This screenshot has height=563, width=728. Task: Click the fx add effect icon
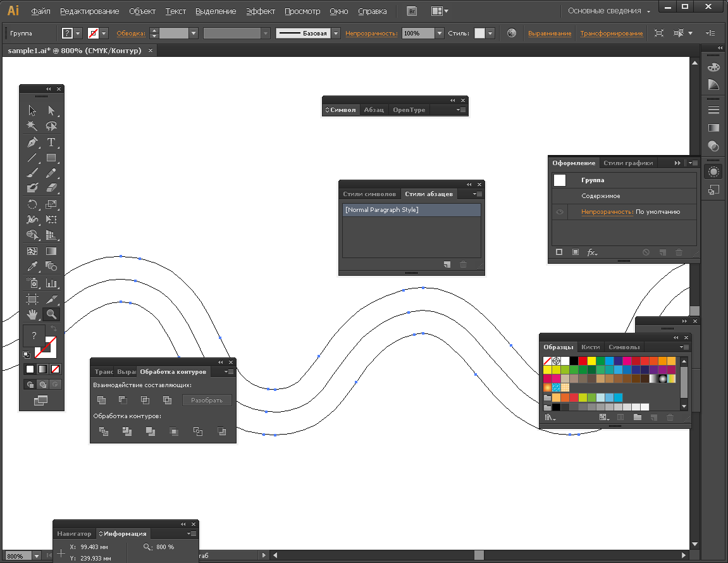point(592,252)
